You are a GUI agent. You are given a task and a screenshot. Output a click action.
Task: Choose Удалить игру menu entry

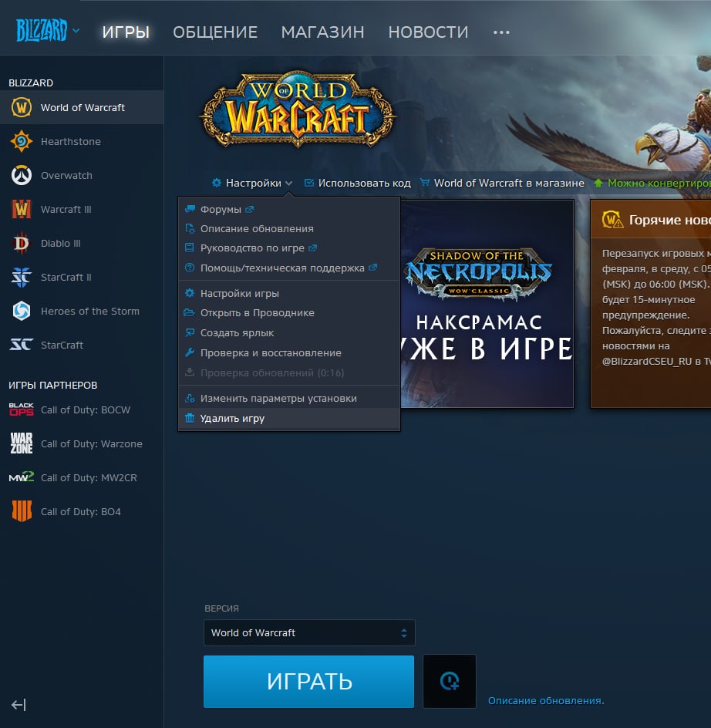(x=289, y=418)
